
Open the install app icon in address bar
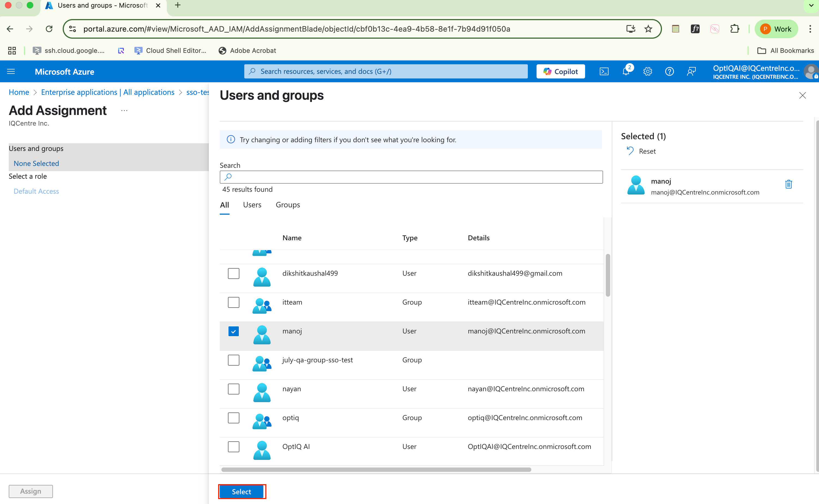click(631, 29)
